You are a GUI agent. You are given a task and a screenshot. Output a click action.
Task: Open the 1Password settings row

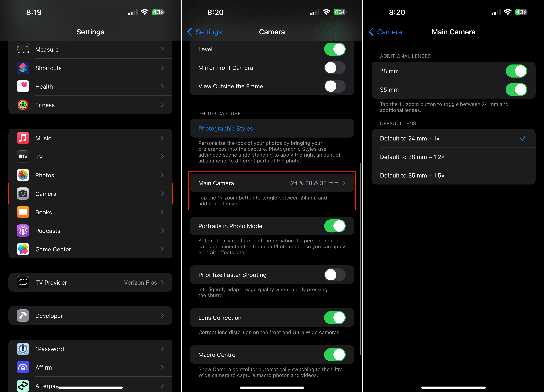point(90,349)
